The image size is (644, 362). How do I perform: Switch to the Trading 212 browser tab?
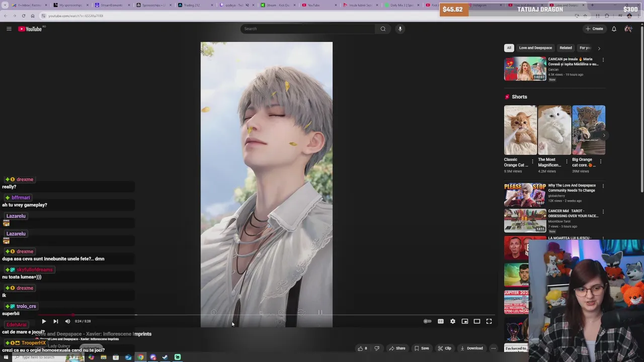193,5
